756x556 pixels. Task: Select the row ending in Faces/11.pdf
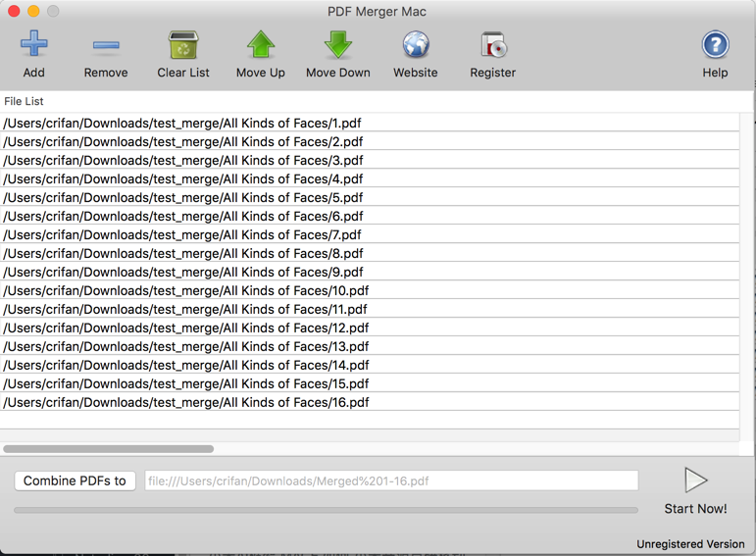pyautogui.click(x=370, y=309)
